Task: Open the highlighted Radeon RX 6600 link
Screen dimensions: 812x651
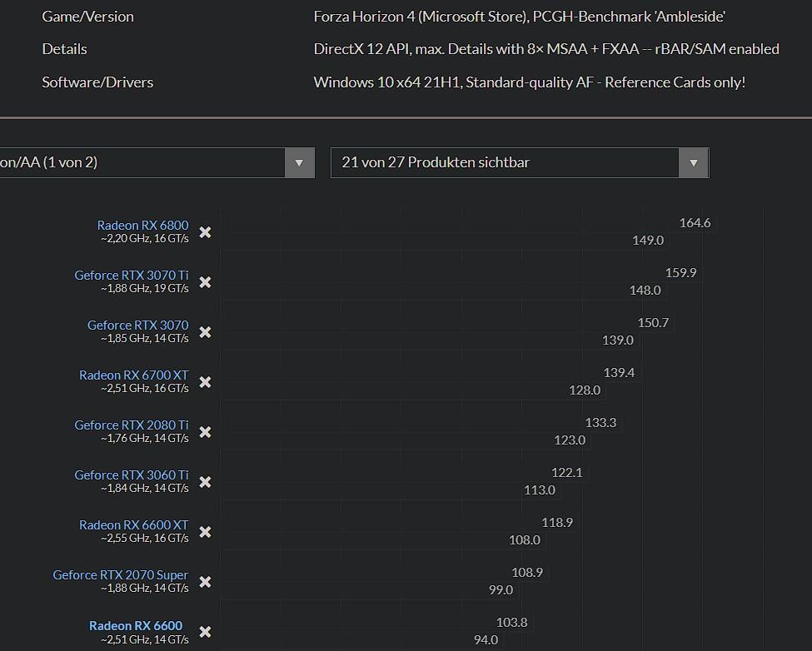Action: 136,626
